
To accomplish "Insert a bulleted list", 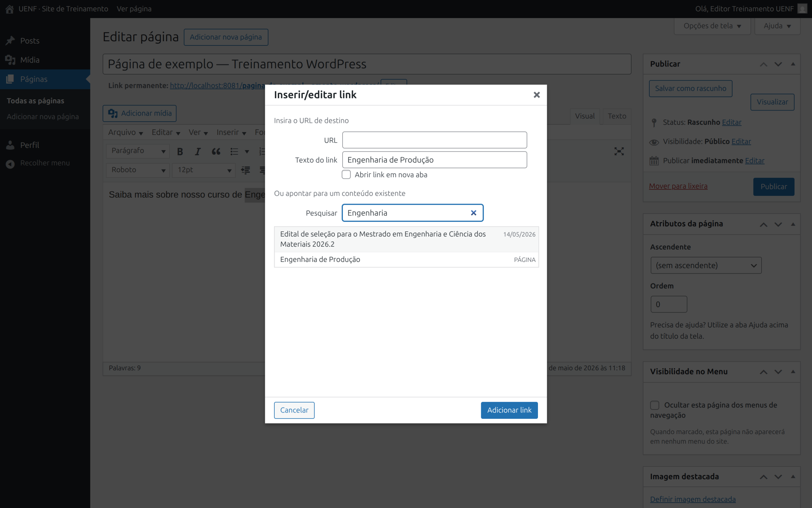I will (x=234, y=151).
